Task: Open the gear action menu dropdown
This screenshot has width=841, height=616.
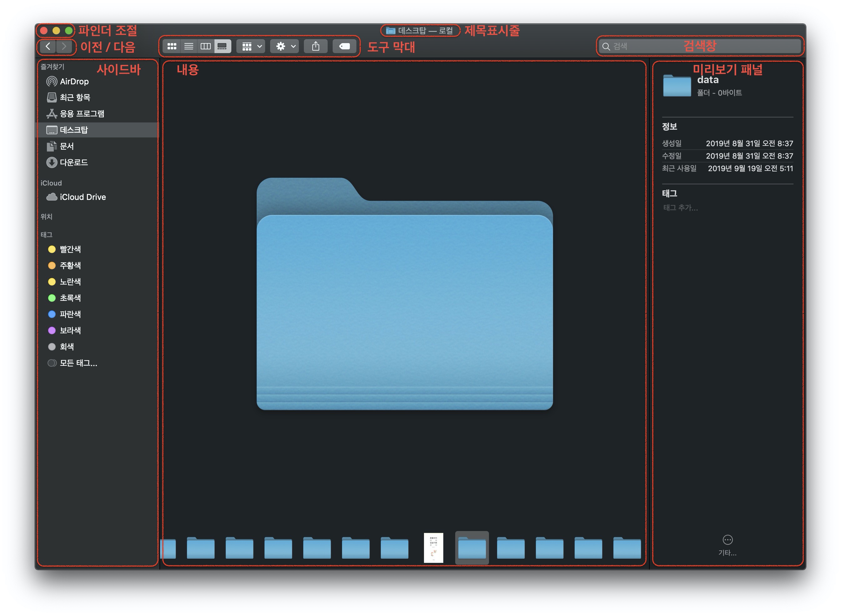Action: point(285,46)
